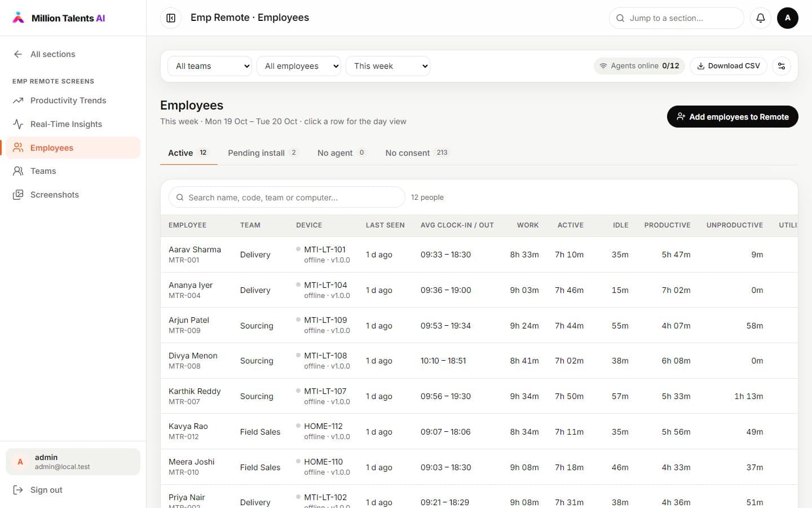
Task: Click device HOME-112
Action: [x=323, y=426]
